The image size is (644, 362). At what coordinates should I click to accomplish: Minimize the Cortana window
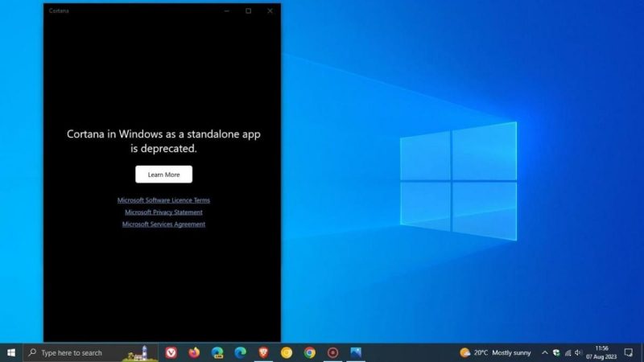click(x=227, y=11)
